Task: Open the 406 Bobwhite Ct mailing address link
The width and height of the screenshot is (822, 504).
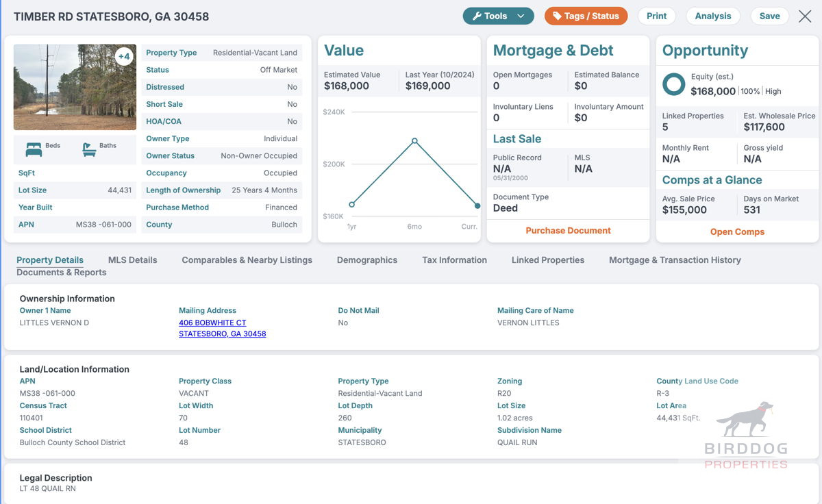Action: [212, 323]
